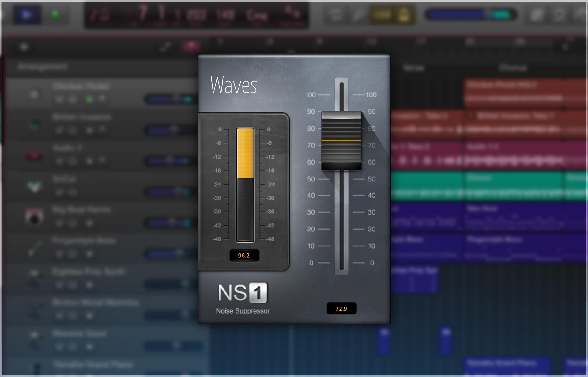Toggle the yellow metronome button
588x377 pixels.
[x=404, y=14]
